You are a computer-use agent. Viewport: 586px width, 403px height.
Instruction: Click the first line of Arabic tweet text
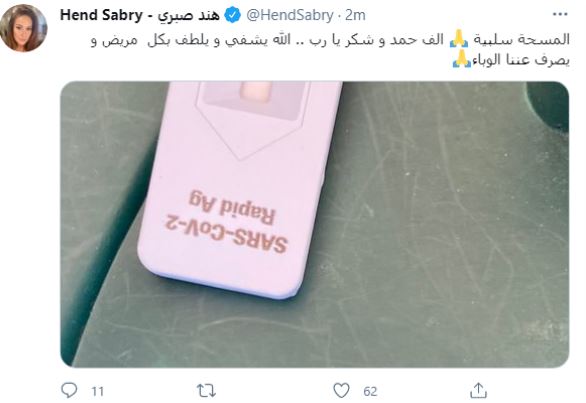coord(330,40)
